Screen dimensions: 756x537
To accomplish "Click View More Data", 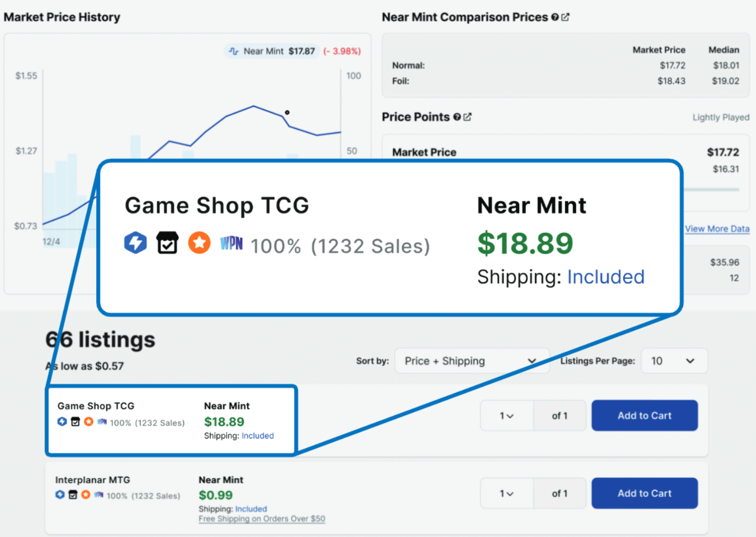I will [x=717, y=228].
